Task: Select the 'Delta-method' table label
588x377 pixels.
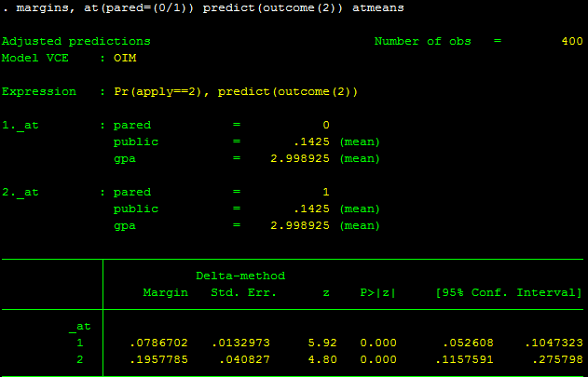Action: point(239,276)
